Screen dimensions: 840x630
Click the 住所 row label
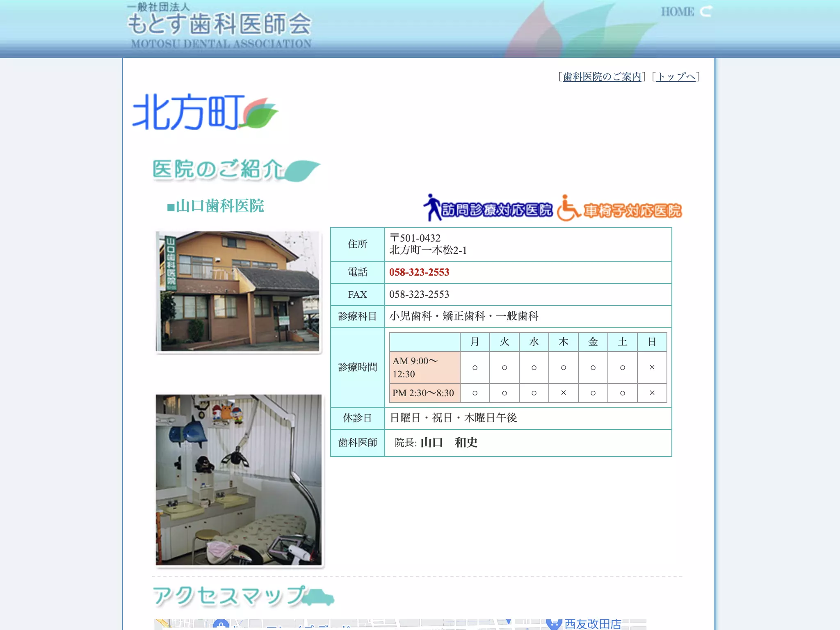[x=358, y=244]
